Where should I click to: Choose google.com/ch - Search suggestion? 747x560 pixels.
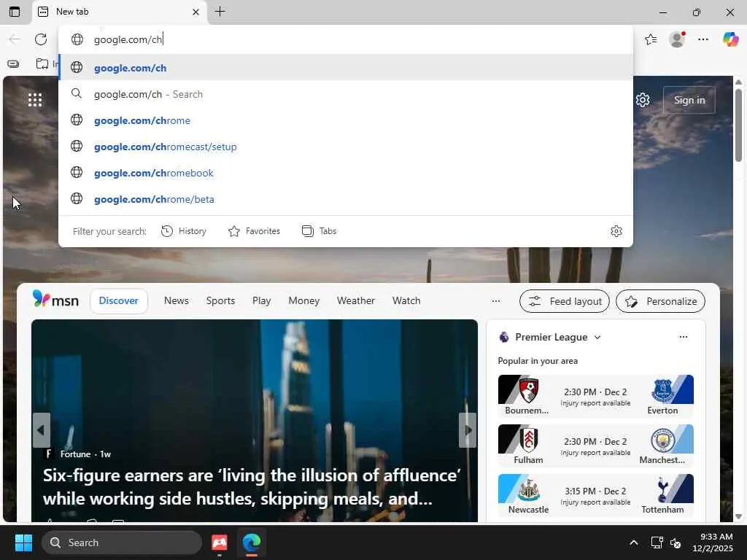point(346,94)
